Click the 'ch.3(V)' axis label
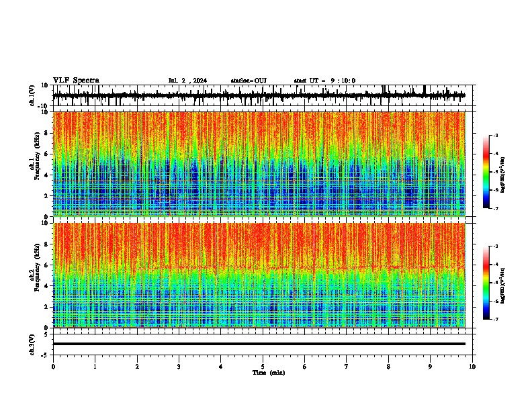Image resolution: width=532 pixels, height=411 pixels. (32, 345)
